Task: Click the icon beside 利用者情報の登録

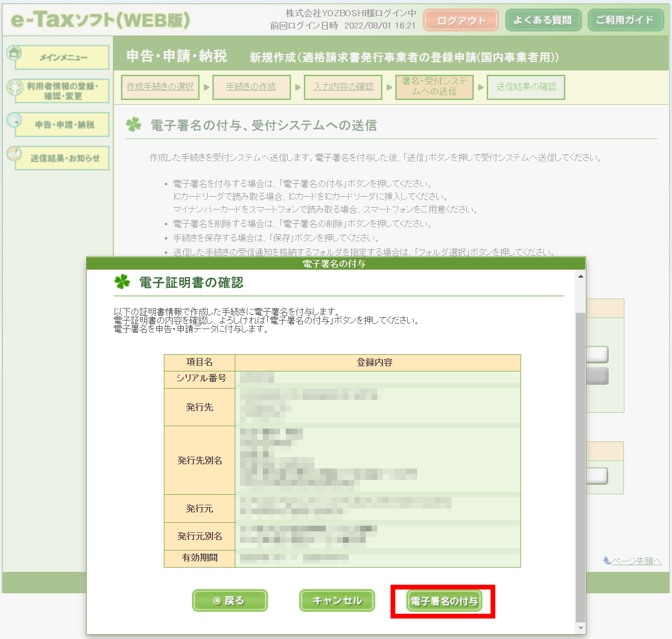Action: tap(14, 87)
